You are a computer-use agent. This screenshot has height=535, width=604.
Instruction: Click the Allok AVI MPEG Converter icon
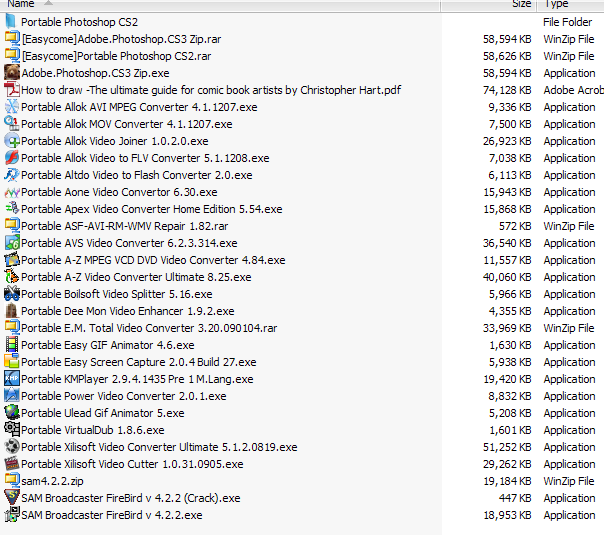tap(12, 106)
